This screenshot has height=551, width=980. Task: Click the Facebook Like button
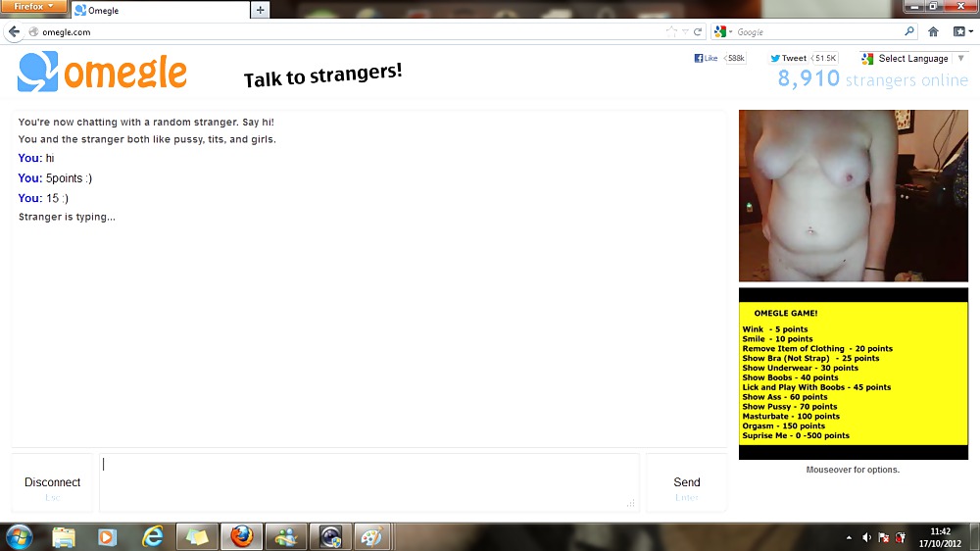707,59
